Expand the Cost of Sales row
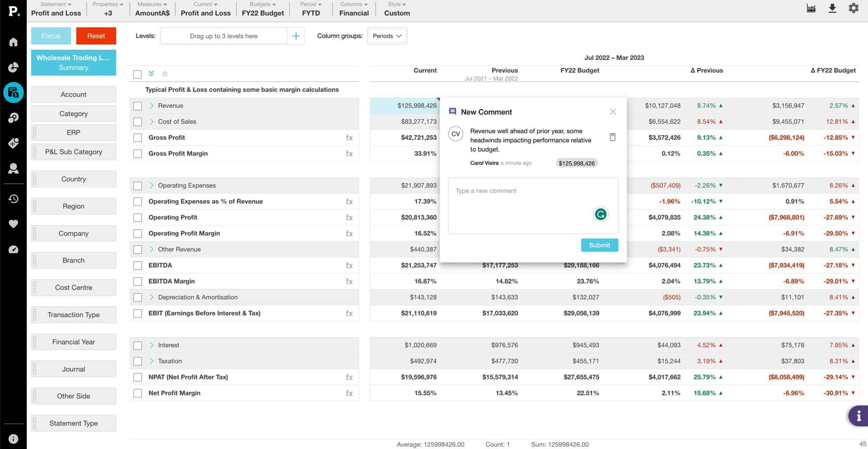The height and width of the screenshot is (449, 868). point(152,121)
